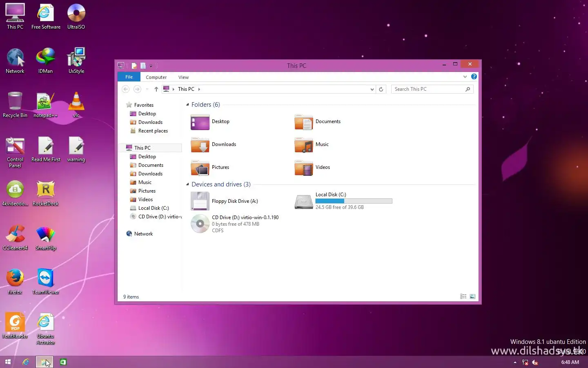This screenshot has height=368, width=588.
Task: Switch to details view in status bar
Action: 463,296
